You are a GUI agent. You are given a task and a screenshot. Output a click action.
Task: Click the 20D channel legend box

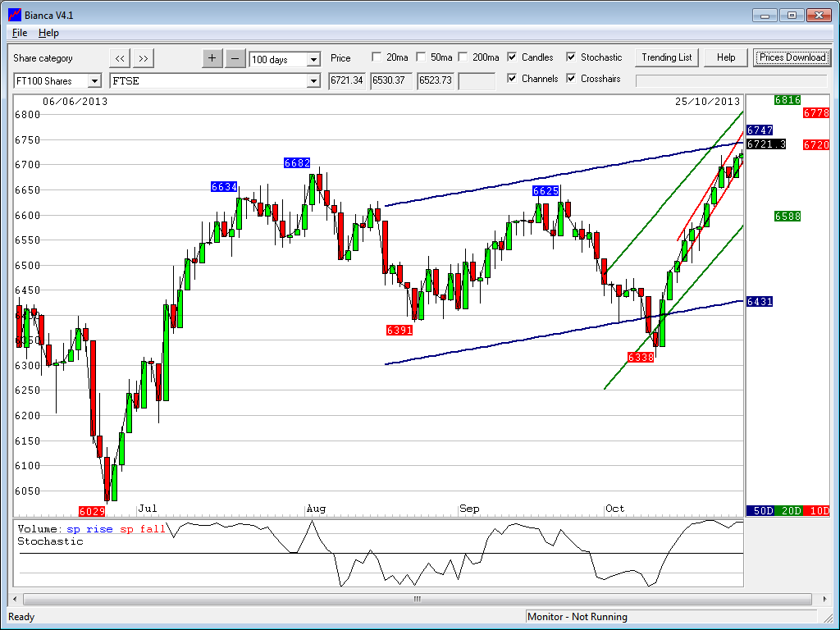790,510
